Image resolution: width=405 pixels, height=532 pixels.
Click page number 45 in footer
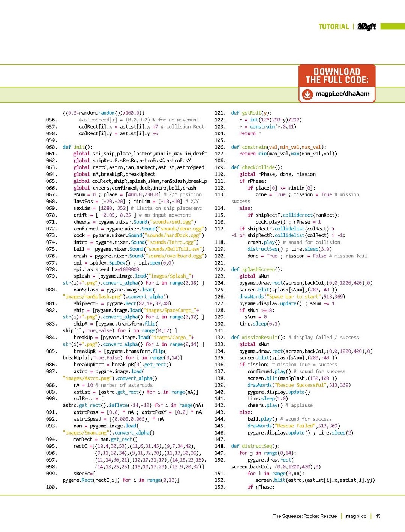coord(378,516)
